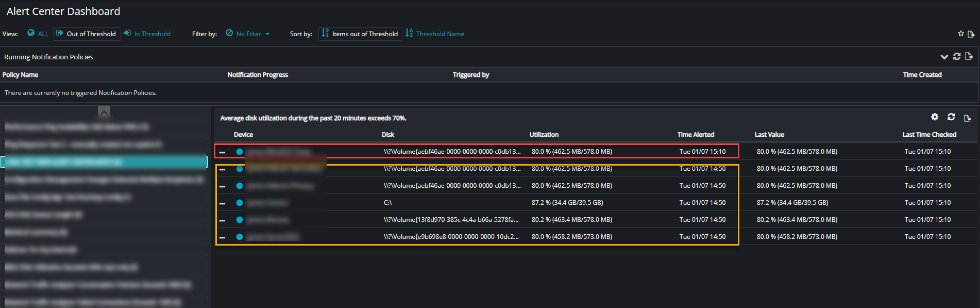This screenshot has width=980, height=308.
Task: Sort the table by the Utilization column
Action: [x=544, y=135]
